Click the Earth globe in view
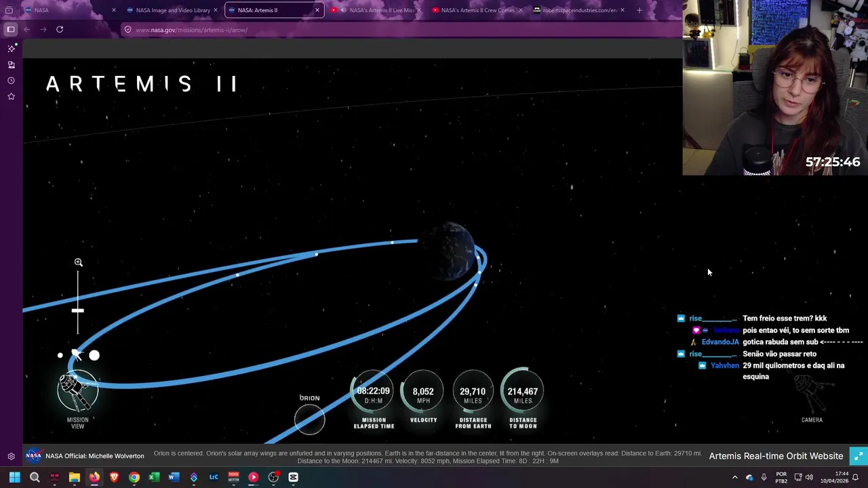 click(448, 251)
